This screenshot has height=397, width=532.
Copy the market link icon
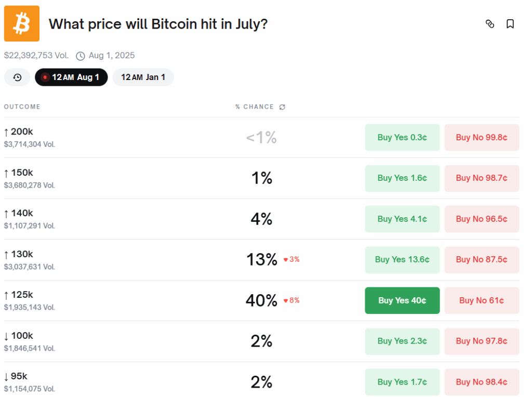(489, 24)
